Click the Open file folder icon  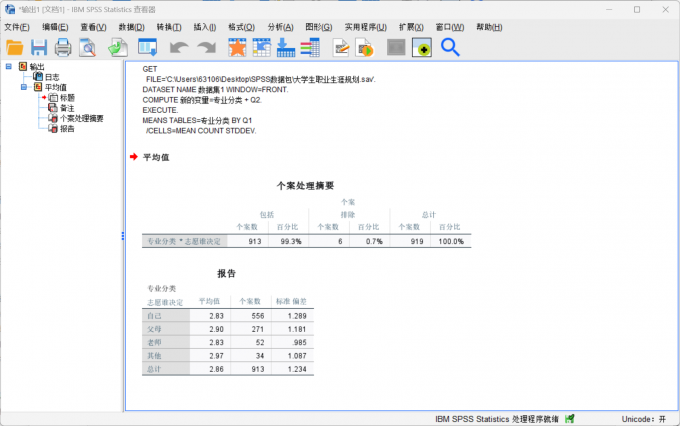[15, 47]
